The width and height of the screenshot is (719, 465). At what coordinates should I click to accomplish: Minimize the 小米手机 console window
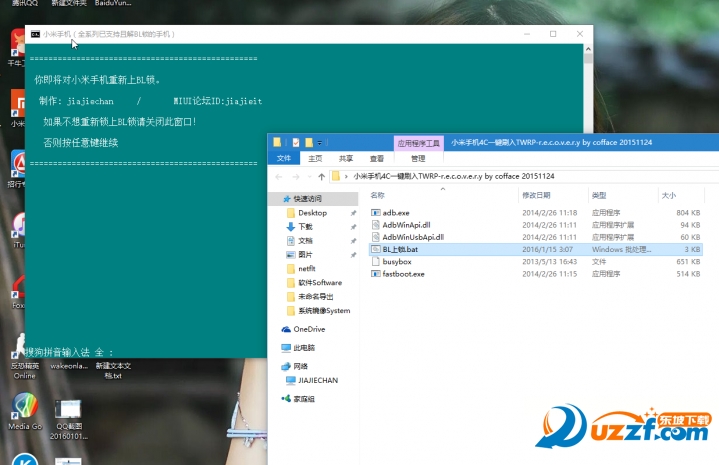(527, 34)
